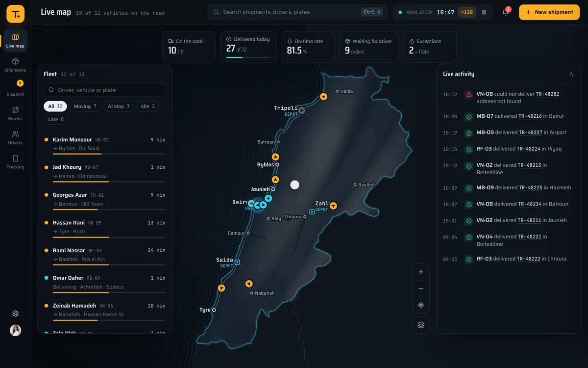
Task: Click the vehicle marker above Nabatieh
Action: [x=249, y=284]
